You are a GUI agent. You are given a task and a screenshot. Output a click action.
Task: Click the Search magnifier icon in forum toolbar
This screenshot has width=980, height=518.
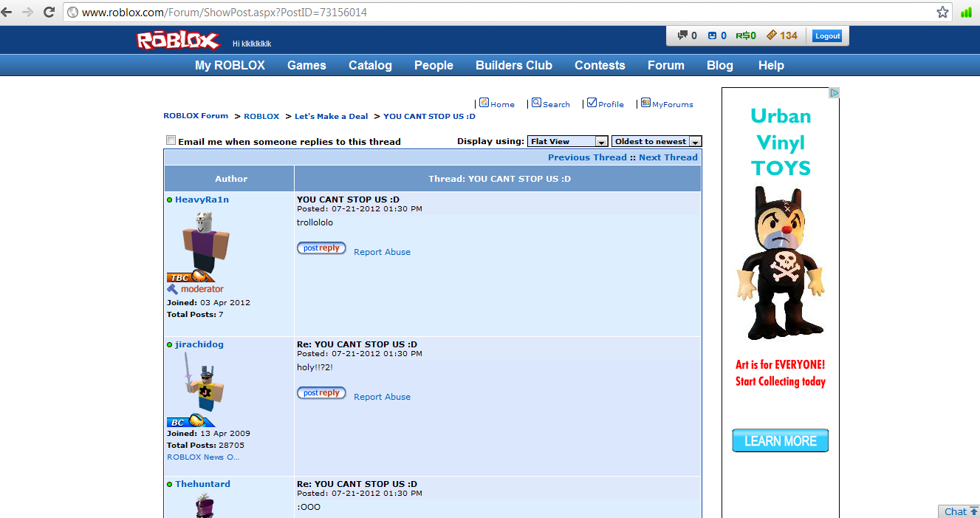click(x=536, y=103)
